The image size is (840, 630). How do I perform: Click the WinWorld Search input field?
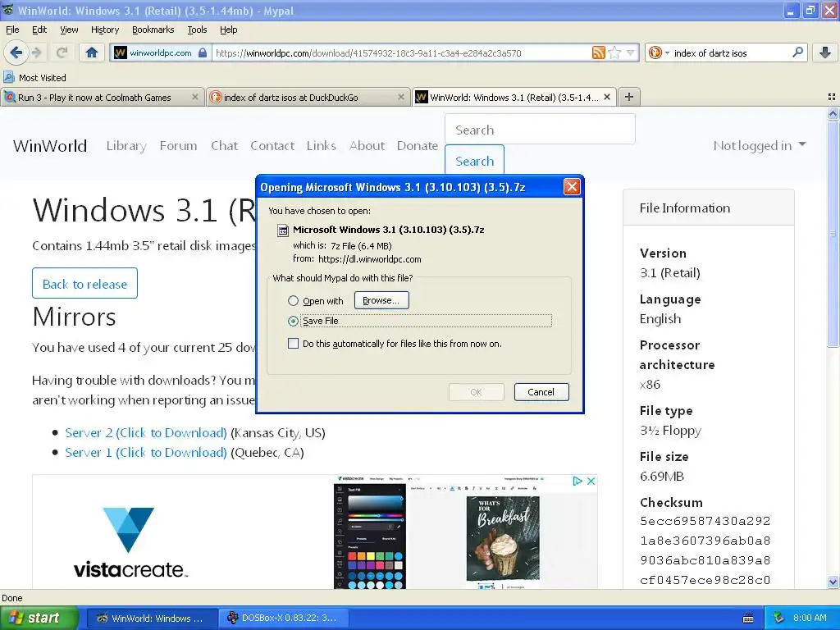tap(540, 129)
